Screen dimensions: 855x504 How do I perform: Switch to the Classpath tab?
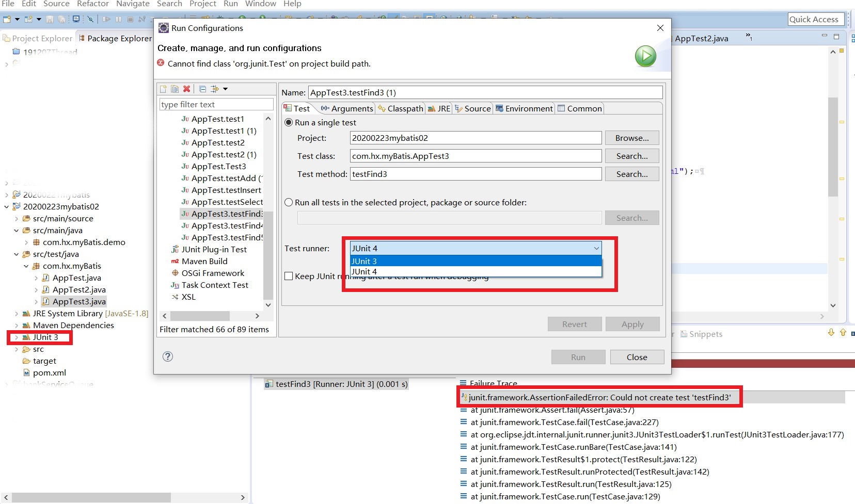400,108
